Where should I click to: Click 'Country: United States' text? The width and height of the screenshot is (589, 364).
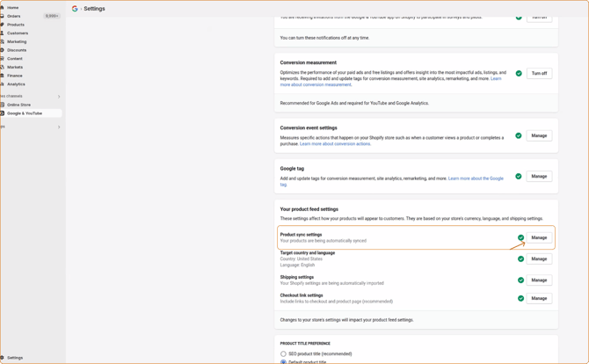coord(302,258)
